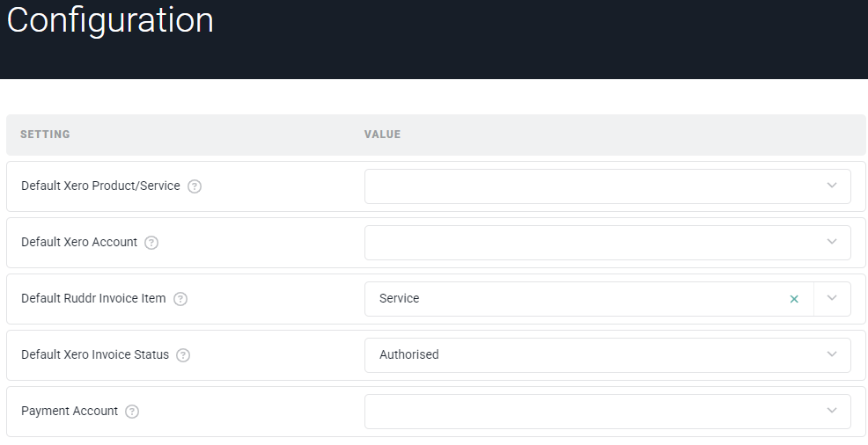Click the 'Service' selected value text
This screenshot has width=868, height=445.
point(400,299)
